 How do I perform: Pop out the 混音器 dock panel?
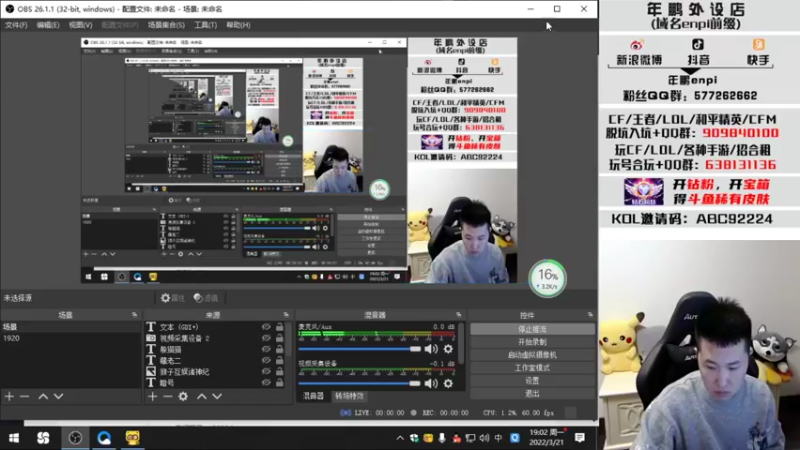pyautogui.click(x=459, y=315)
